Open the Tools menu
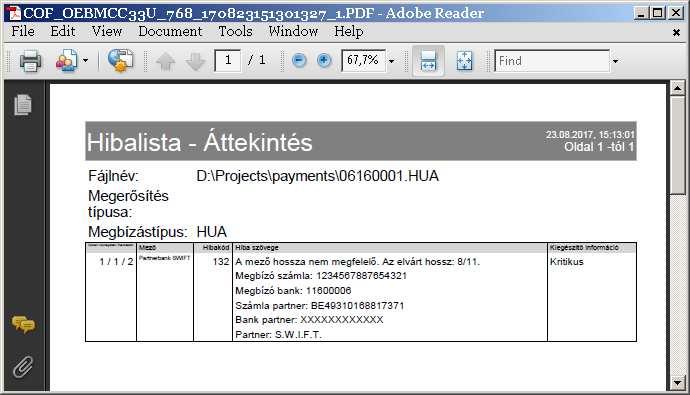This screenshot has height=395, width=690. pyautogui.click(x=235, y=31)
